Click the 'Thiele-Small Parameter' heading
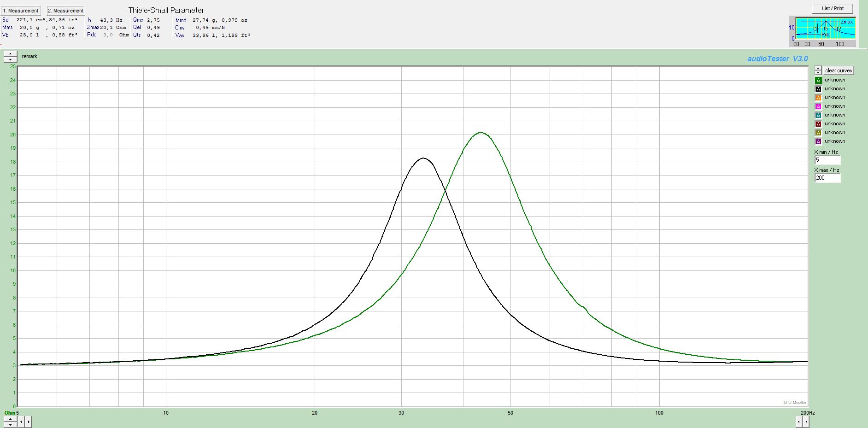This screenshot has height=428, width=868. pyautogui.click(x=166, y=10)
